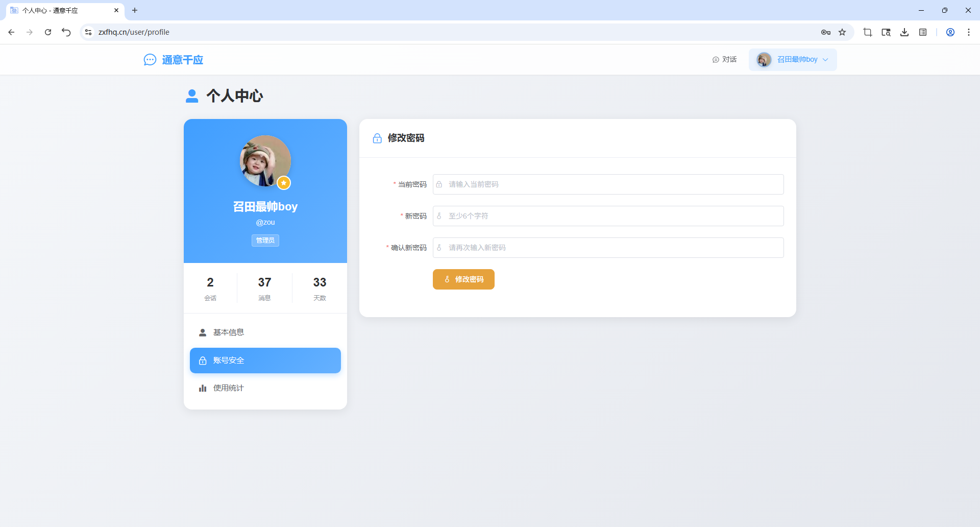980x527 pixels.
Task: Select 使用统计 in profile menu
Action: (x=265, y=388)
